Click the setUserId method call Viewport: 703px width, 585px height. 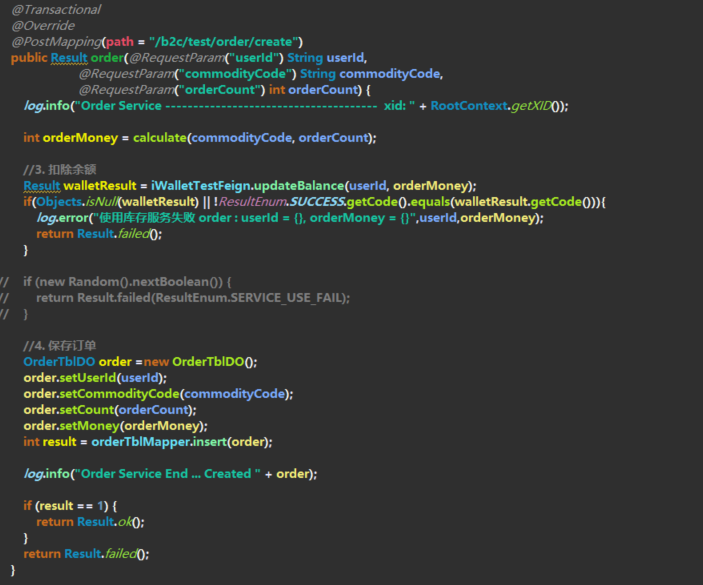[x=88, y=378]
